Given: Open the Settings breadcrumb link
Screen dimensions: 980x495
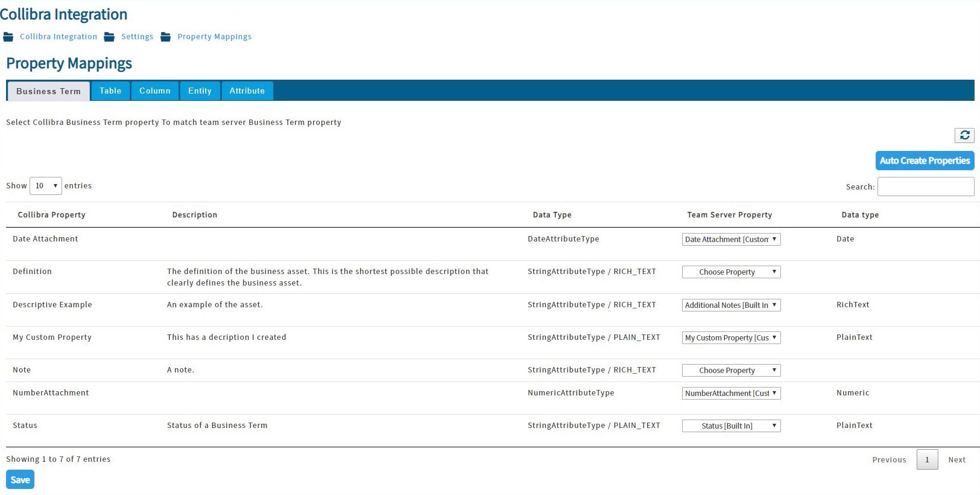Looking at the screenshot, I should [x=138, y=37].
